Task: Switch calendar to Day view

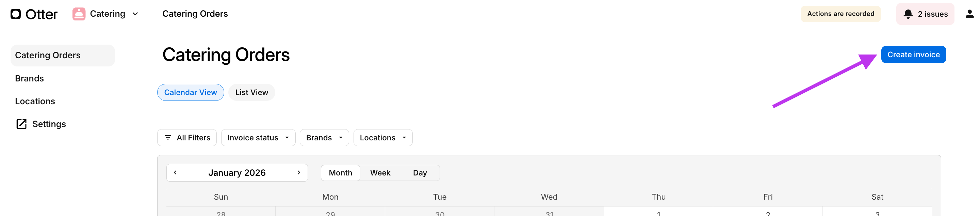Action: point(420,173)
